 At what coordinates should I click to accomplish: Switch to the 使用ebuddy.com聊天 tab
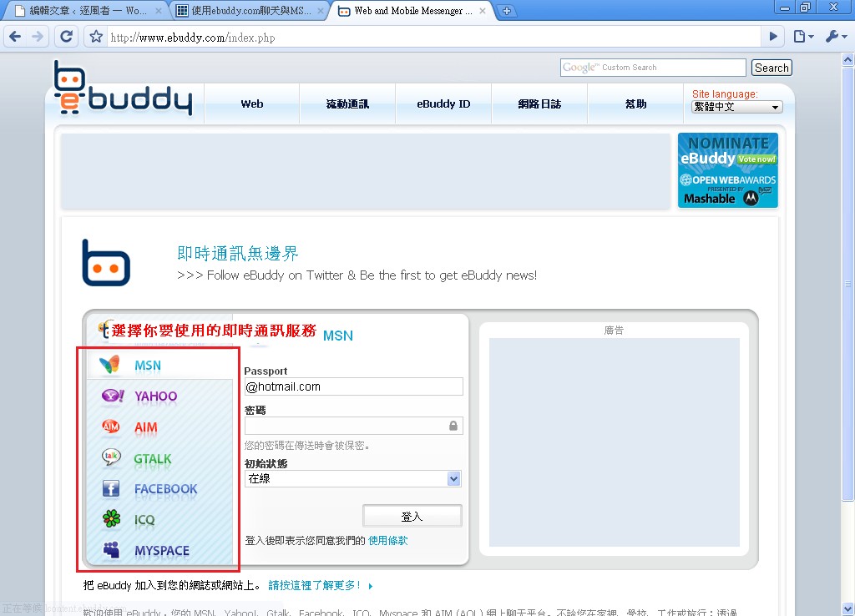coord(250,10)
